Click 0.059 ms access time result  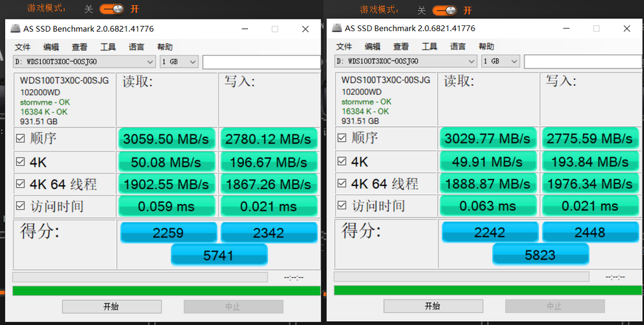(x=166, y=206)
